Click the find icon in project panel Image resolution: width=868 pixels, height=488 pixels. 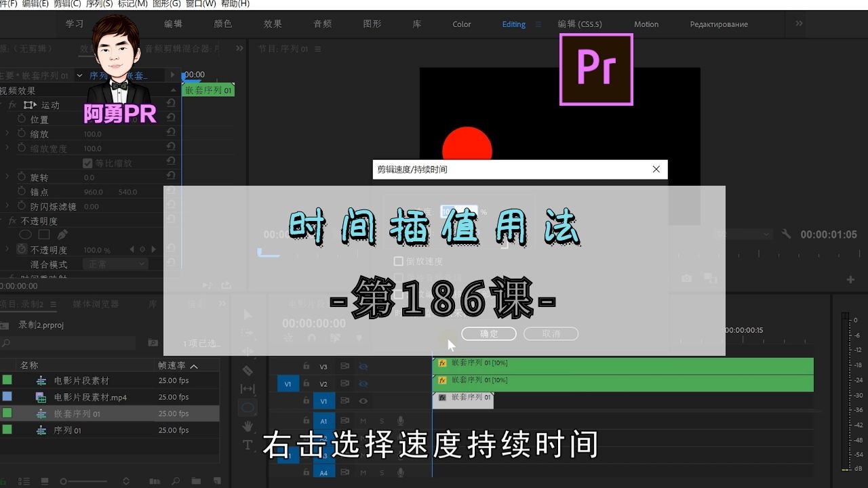[176, 481]
